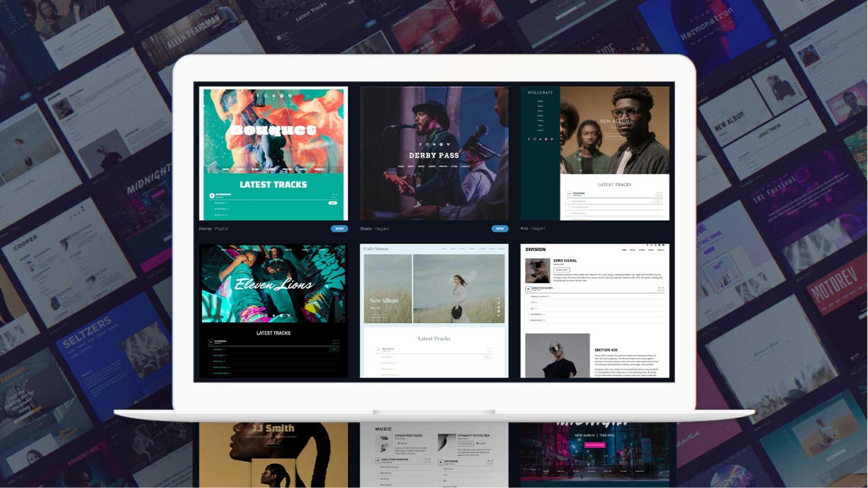Click the visor portrait photo in Division
The width and height of the screenshot is (868, 488).
(x=557, y=356)
